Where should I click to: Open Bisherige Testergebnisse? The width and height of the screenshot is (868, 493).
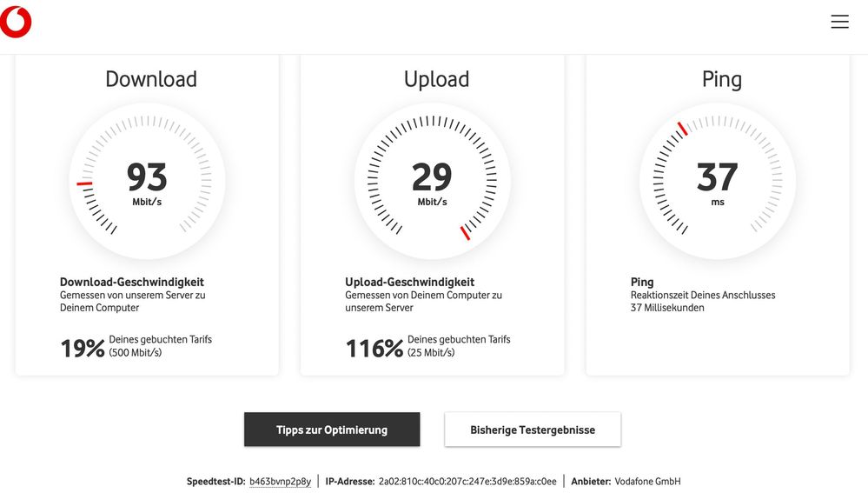click(533, 430)
